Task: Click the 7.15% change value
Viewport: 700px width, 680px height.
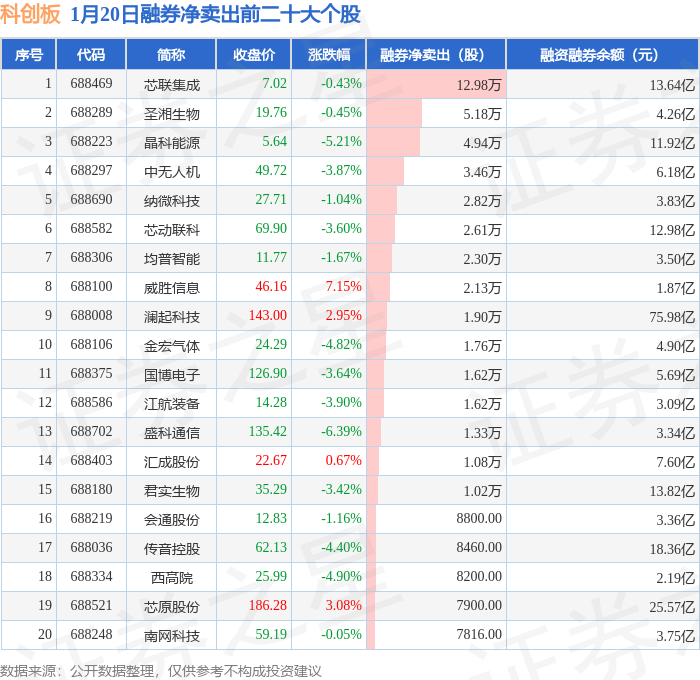Action: pos(343,287)
